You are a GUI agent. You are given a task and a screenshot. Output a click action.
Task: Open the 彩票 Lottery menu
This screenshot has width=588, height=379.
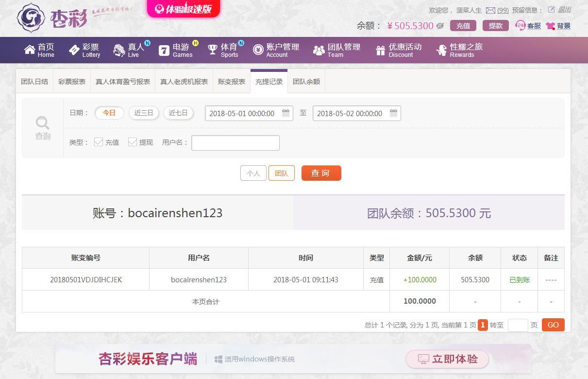coord(84,50)
